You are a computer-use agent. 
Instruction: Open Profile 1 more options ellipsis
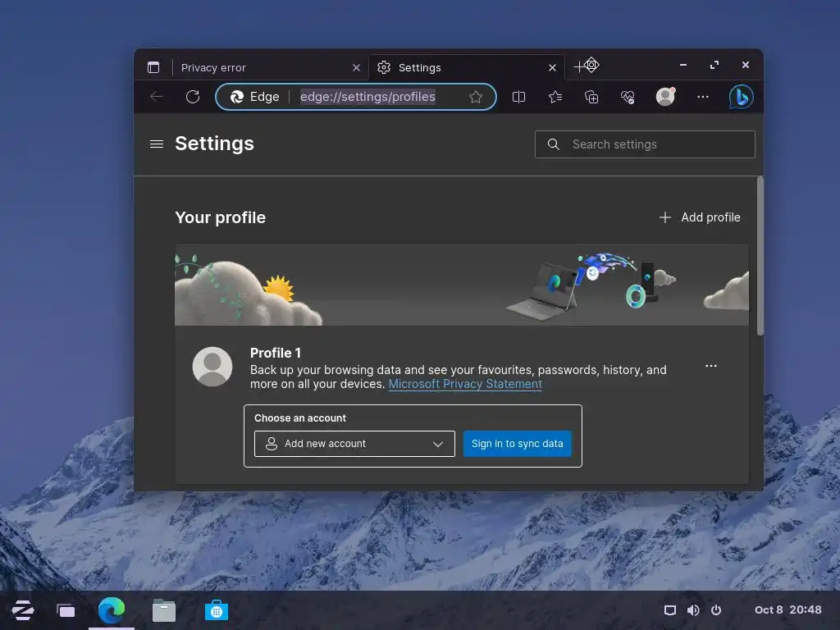711,366
